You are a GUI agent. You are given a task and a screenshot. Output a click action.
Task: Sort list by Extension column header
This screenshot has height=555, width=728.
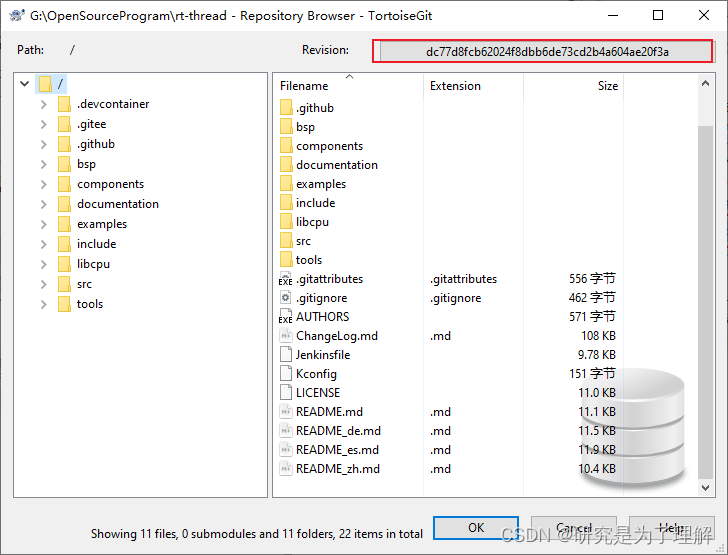click(473, 86)
